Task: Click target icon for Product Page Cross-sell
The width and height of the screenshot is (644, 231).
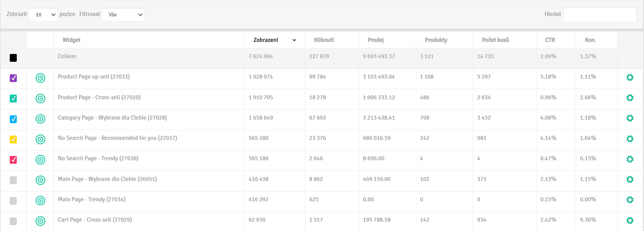Action: (x=40, y=98)
